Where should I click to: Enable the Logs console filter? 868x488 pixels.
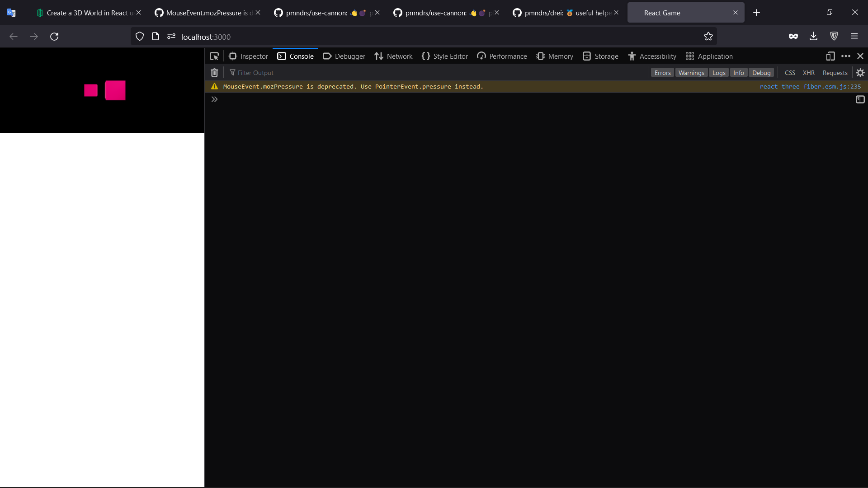[719, 72]
